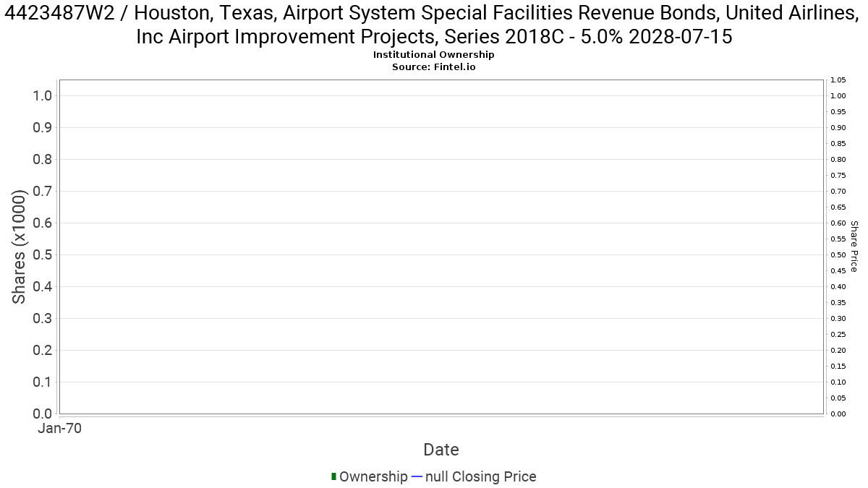Click the 0.50 tick on Share Price axis
Screen dimensions: 868x488
(838, 255)
